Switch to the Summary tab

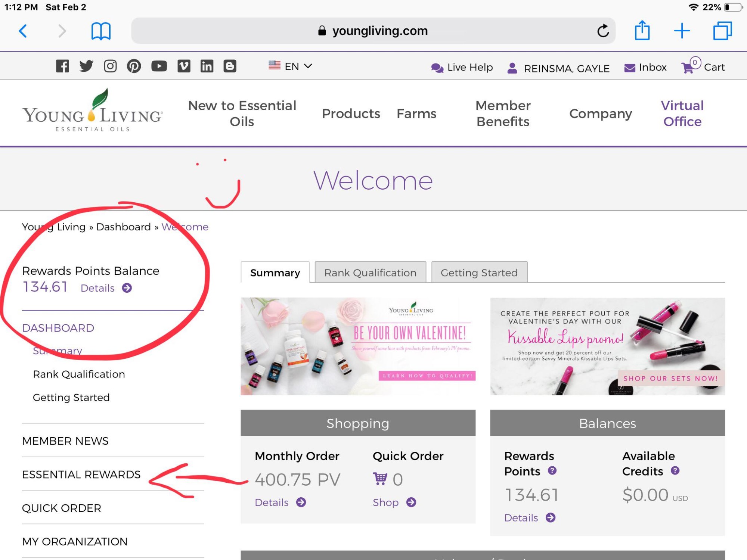point(275,272)
